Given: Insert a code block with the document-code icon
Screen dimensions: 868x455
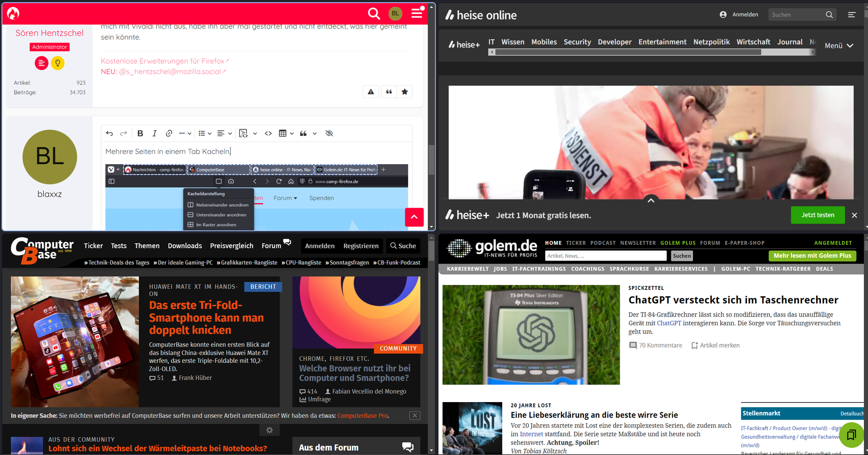Looking at the screenshot, I should pyautogui.click(x=243, y=133).
